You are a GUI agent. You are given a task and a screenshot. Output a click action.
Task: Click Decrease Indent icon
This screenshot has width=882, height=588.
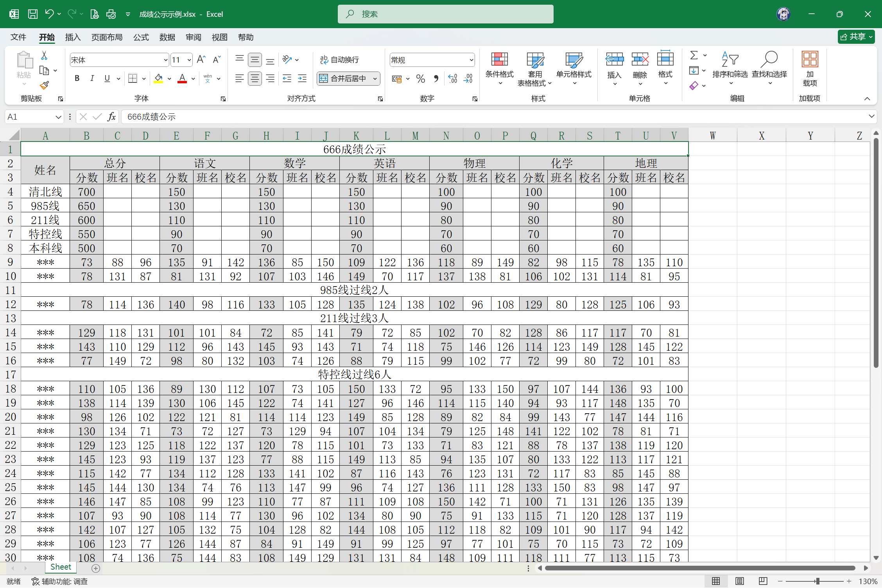click(x=287, y=79)
